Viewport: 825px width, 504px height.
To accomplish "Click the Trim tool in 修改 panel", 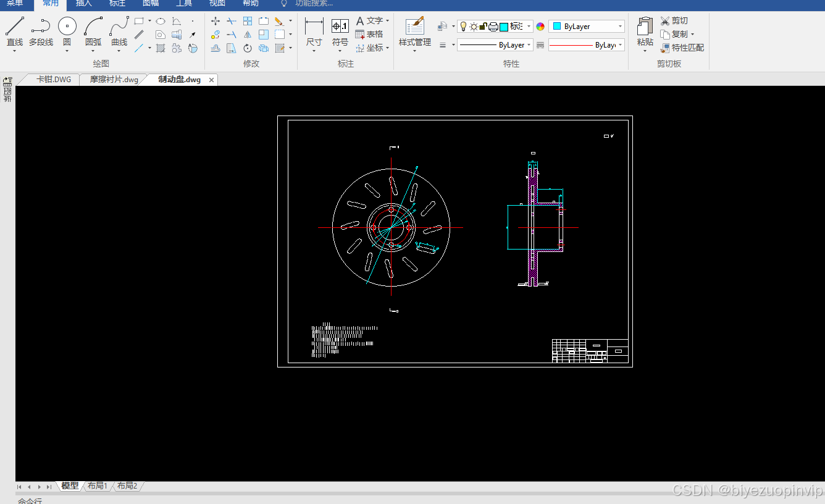I will pyautogui.click(x=232, y=21).
